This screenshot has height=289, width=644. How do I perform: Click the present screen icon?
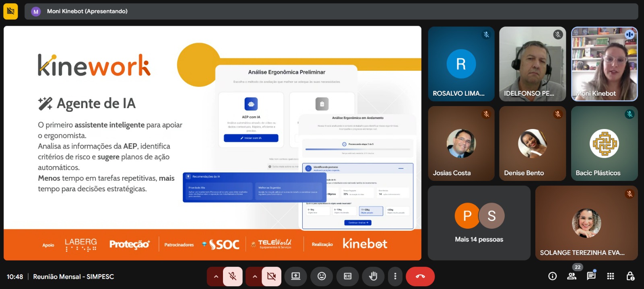(296, 276)
